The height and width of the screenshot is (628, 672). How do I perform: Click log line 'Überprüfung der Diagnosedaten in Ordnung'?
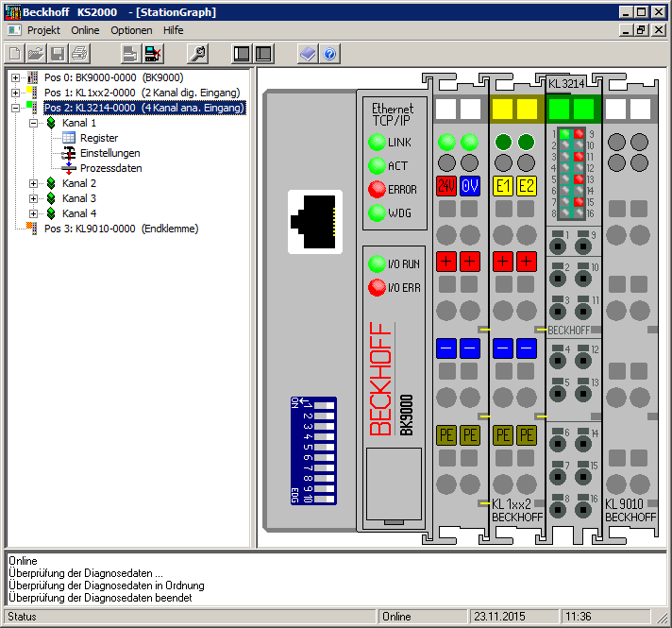[x=107, y=586]
